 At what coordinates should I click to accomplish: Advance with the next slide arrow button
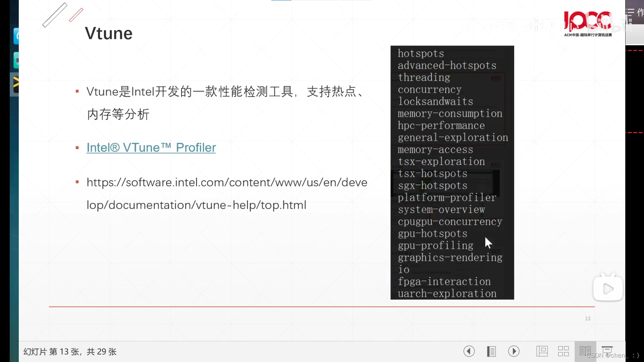click(x=514, y=351)
